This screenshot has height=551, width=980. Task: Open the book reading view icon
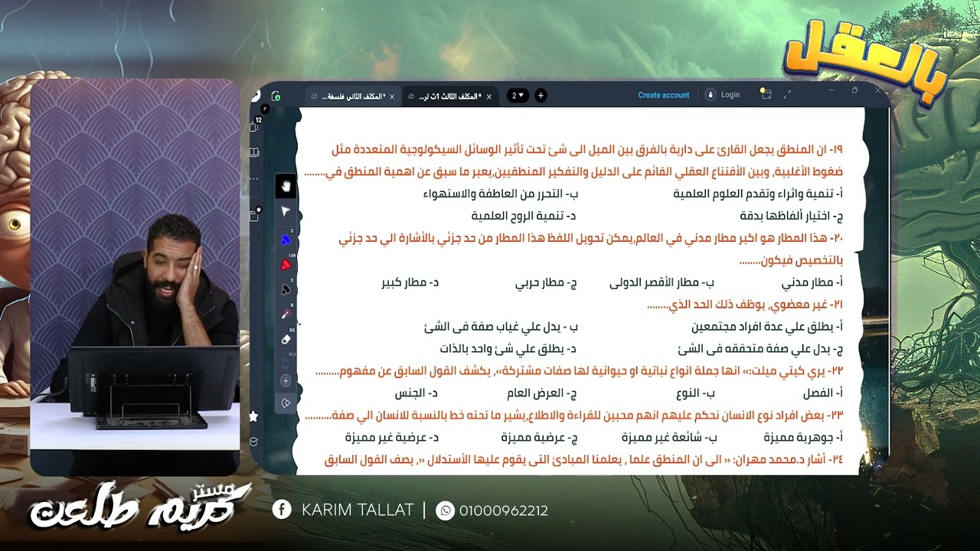255,152
